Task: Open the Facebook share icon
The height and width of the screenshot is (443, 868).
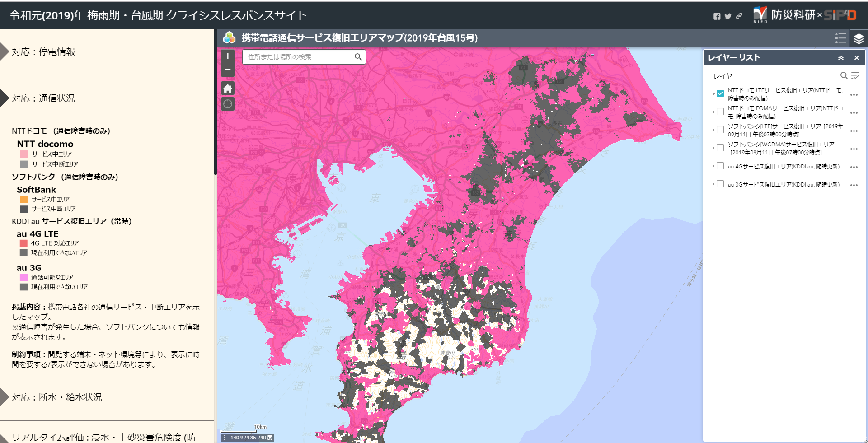Action: pos(717,16)
